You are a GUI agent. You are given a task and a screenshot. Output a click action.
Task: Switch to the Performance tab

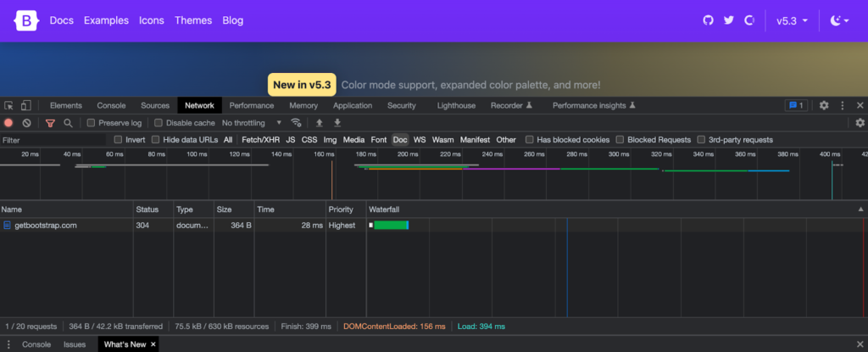point(251,105)
